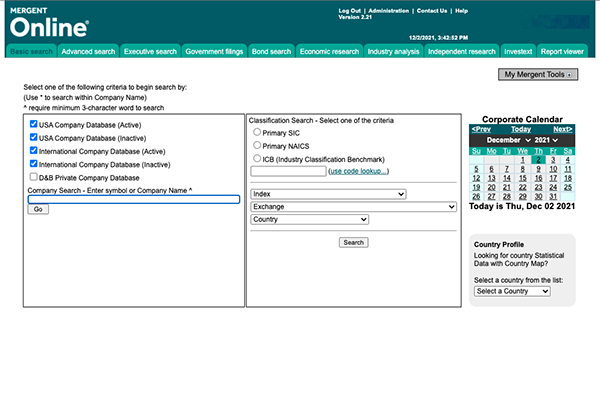Select the Primary NAICS radio button
The width and height of the screenshot is (600, 400).
(257, 145)
